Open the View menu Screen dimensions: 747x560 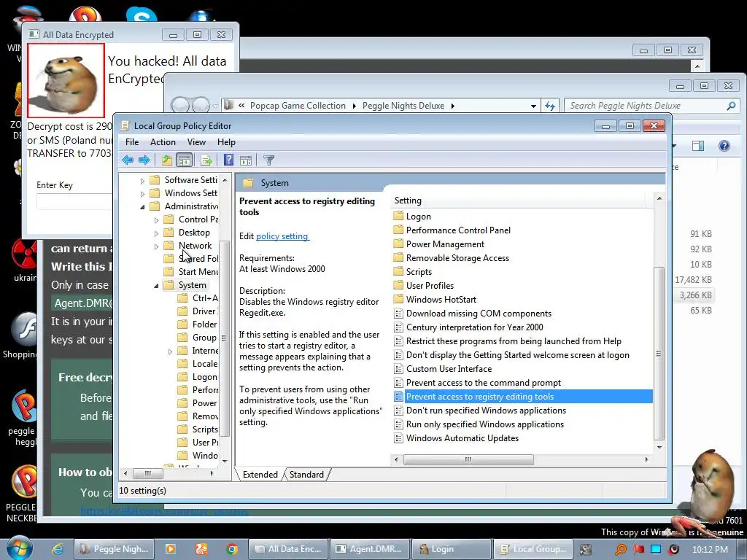(196, 142)
